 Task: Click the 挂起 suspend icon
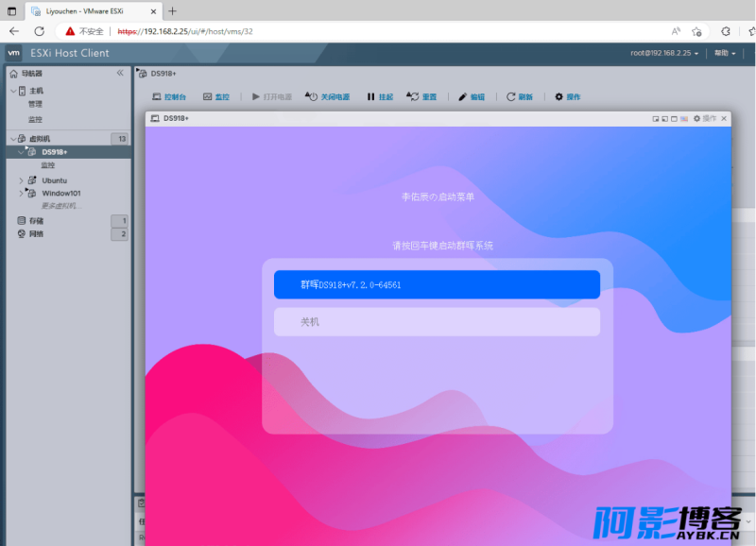[371, 96]
